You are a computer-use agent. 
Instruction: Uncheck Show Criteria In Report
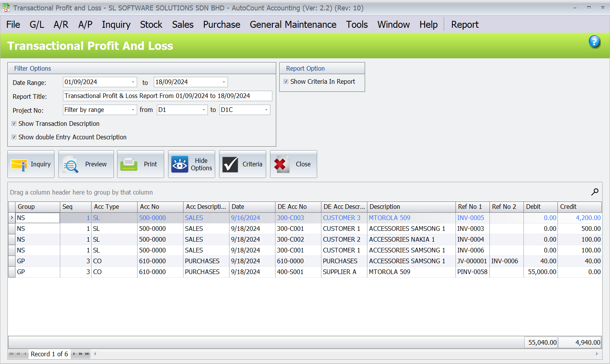click(x=286, y=82)
